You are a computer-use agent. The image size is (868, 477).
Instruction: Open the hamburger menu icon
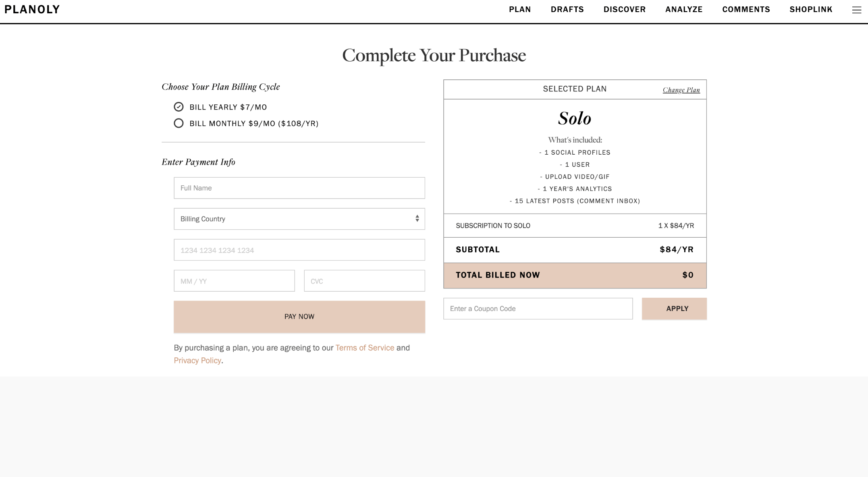[856, 10]
